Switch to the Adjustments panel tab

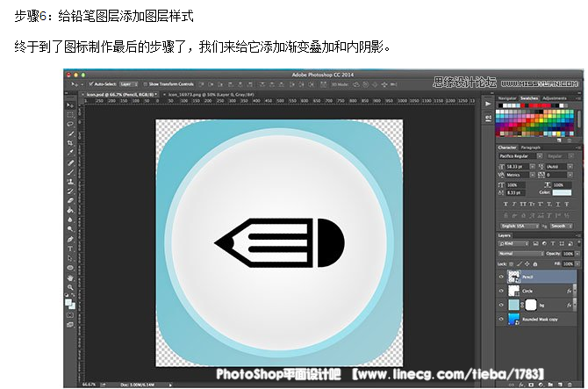(x=555, y=98)
